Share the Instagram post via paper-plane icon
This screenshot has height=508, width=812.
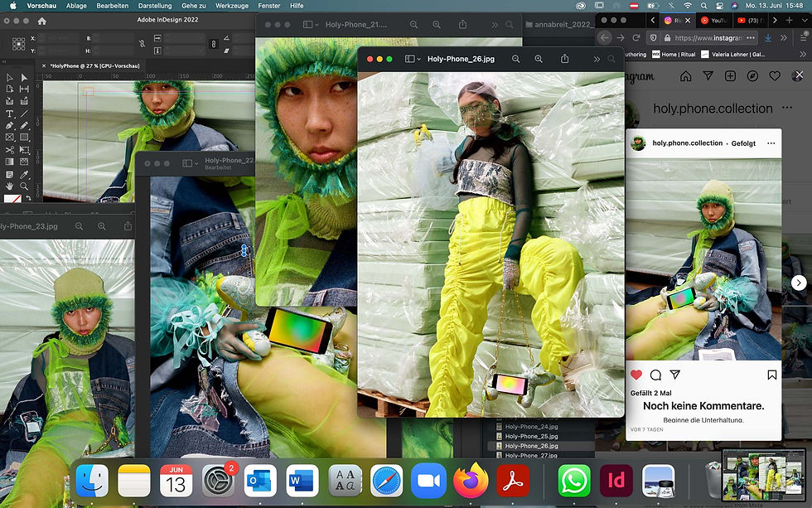(x=674, y=375)
